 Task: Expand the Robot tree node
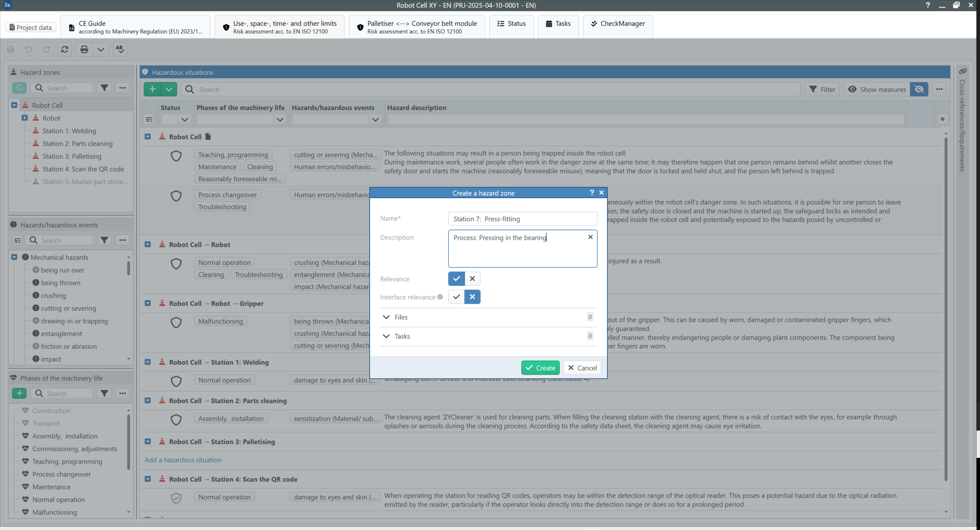point(24,118)
